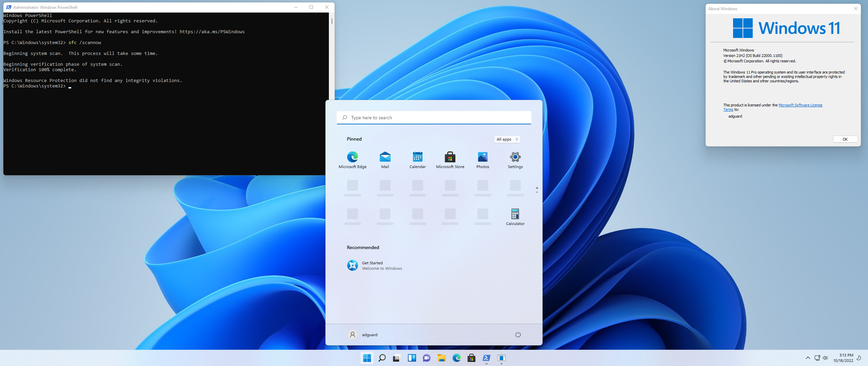Maximize the PowerShell window

click(311, 7)
